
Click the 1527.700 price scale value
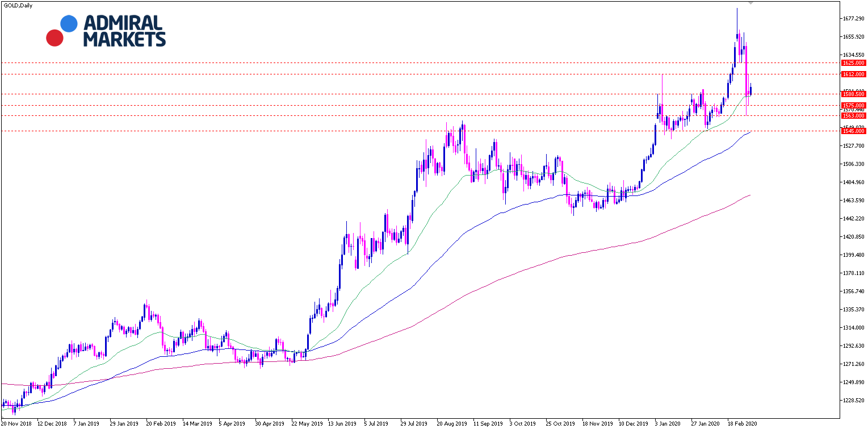tap(854, 146)
